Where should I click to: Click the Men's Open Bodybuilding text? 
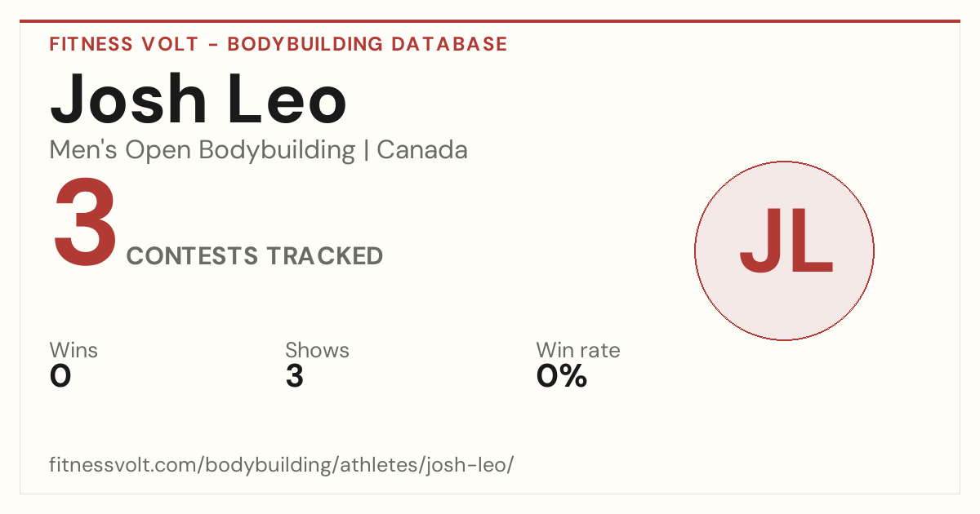click(x=203, y=150)
